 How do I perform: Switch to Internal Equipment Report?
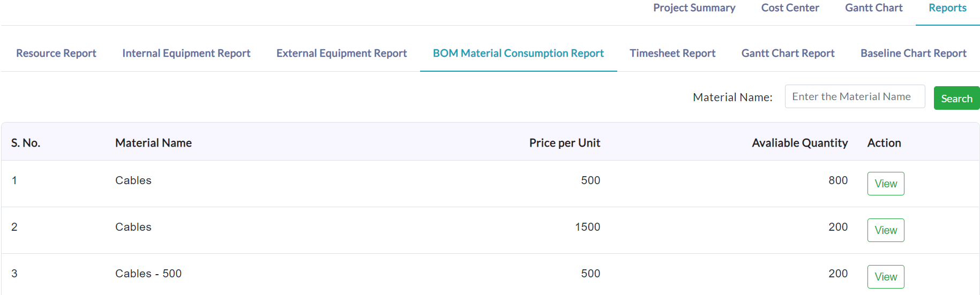(186, 54)
